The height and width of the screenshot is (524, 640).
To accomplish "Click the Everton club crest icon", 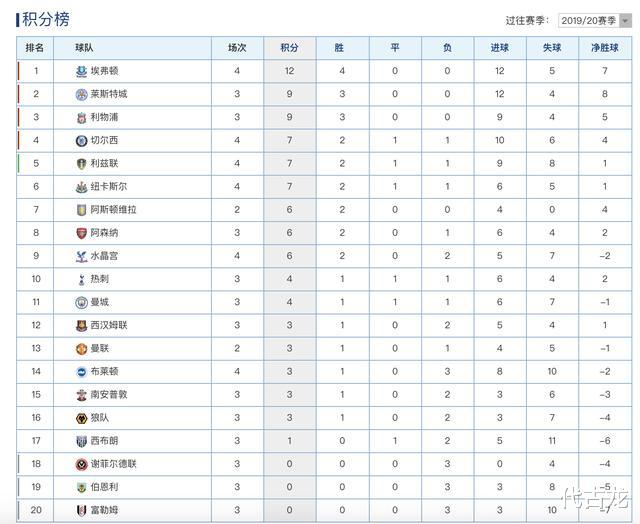I will 82,71.
